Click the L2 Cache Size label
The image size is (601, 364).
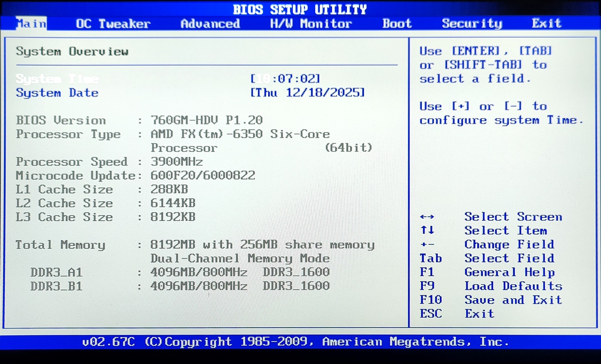[65, 203]
